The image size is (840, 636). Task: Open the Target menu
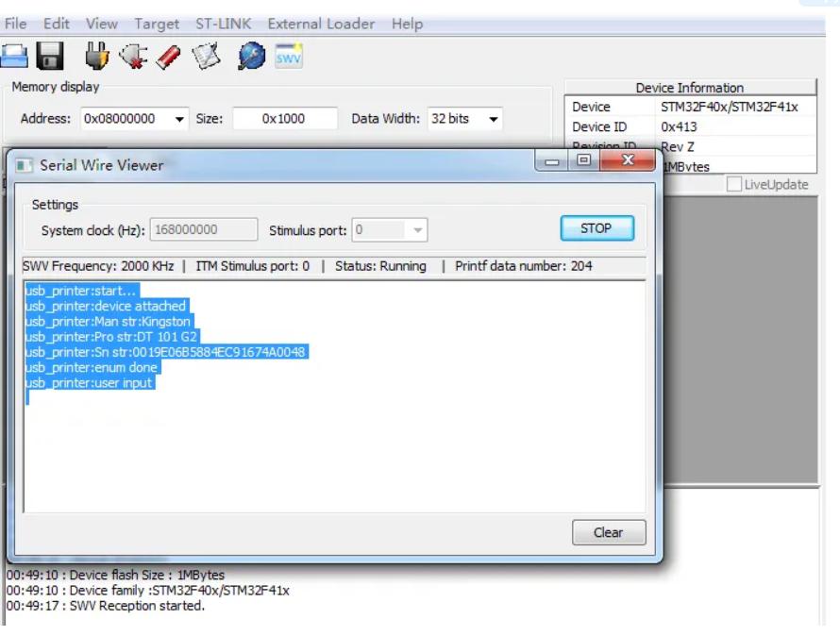157,25
